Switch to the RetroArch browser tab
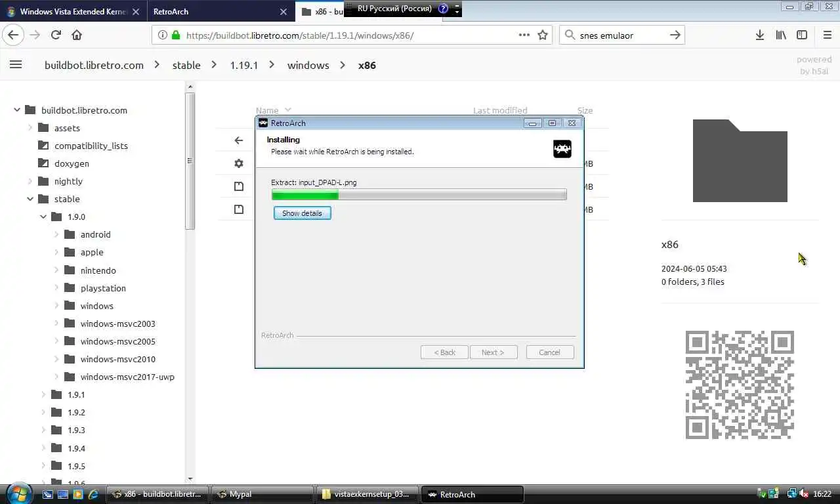 [220, 12]
